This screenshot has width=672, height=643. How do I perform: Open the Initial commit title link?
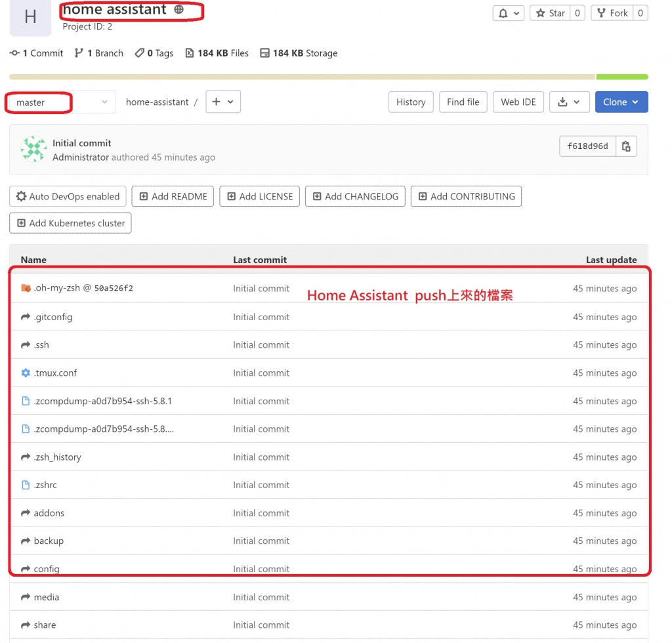pyautogui.click(x=82, y=143)
